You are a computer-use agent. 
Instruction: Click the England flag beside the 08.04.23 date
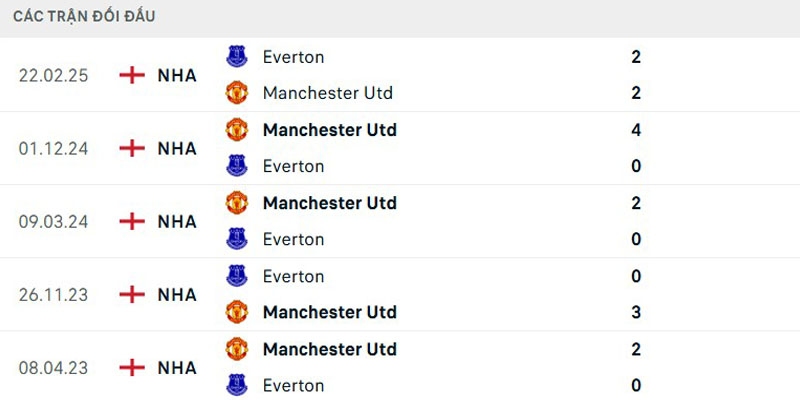132,367
